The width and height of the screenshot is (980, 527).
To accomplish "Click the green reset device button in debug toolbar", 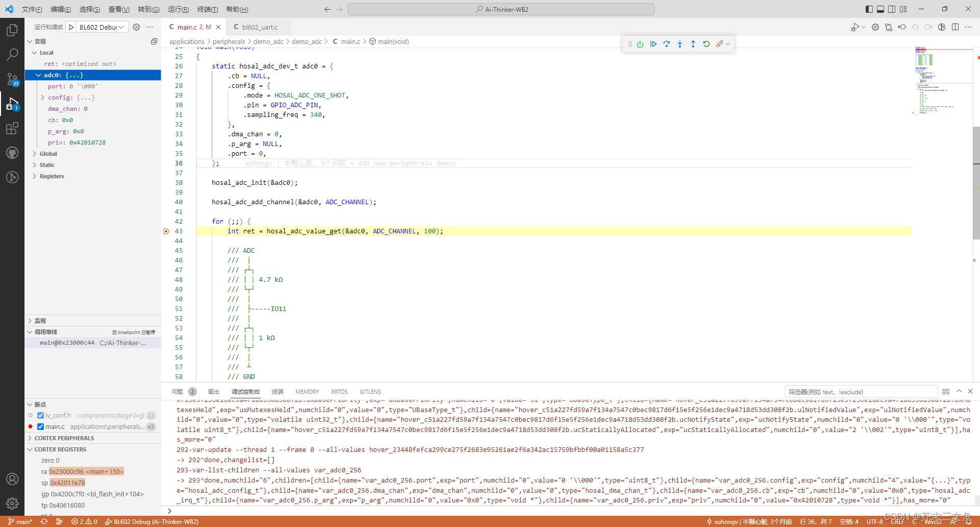I will point(640,44).
